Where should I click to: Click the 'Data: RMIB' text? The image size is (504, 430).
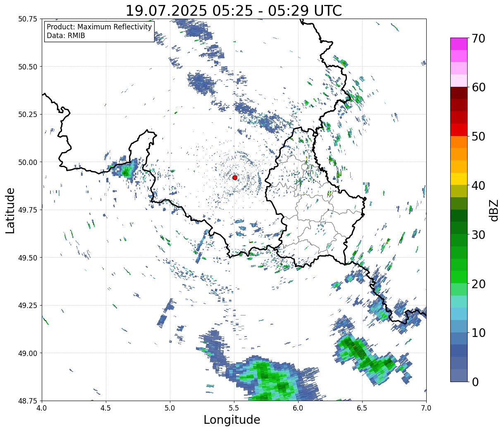66,36
